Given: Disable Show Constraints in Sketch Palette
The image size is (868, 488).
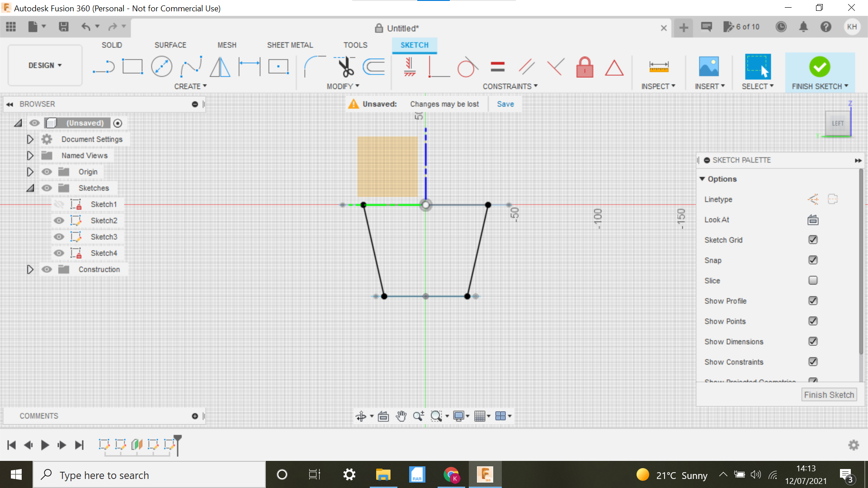Looking at the screenshot, I should [813, 361].
